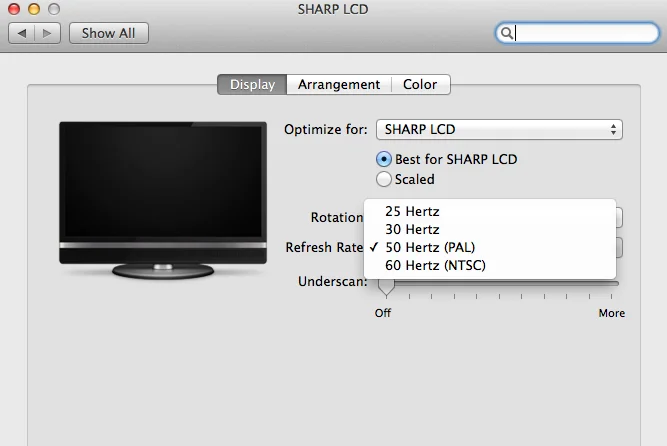This screenshot has height=446, width=667.
Task: Click the magnifying glass search icon
Action: [x=506, y=33]
